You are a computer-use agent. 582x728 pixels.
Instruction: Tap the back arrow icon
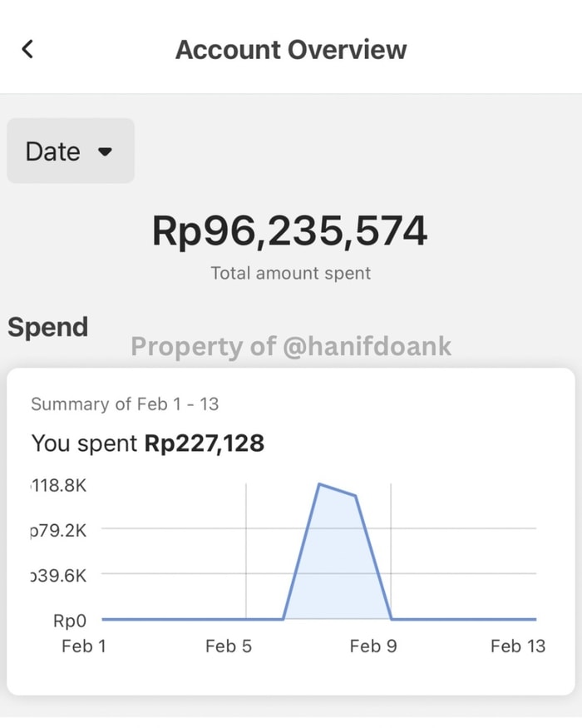27,49
